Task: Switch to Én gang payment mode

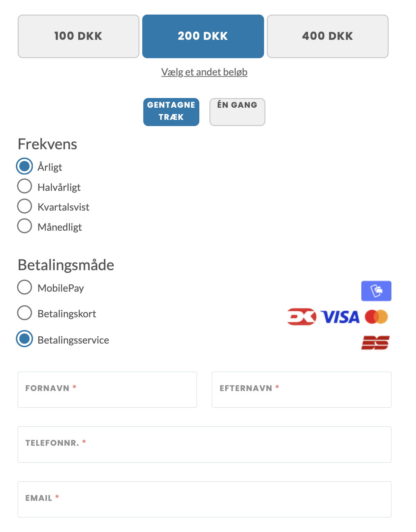Action: click(x=237, y=112)
